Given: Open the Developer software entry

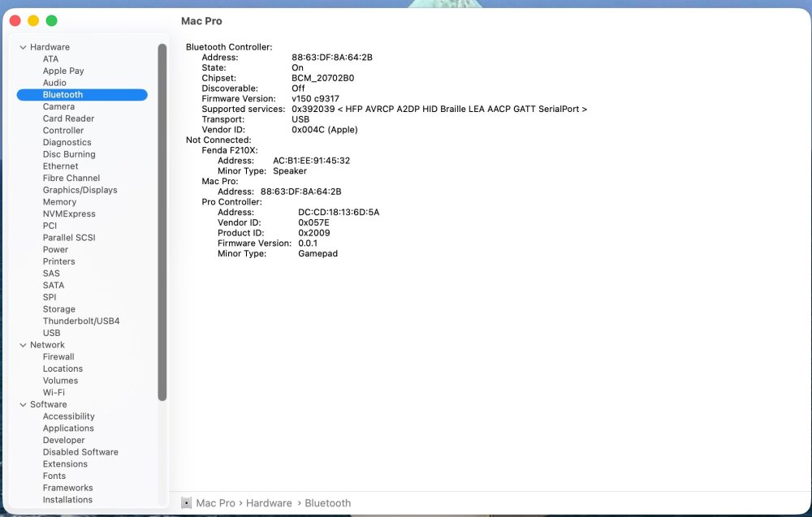Looking at the screenshot, I should (63, 440).
